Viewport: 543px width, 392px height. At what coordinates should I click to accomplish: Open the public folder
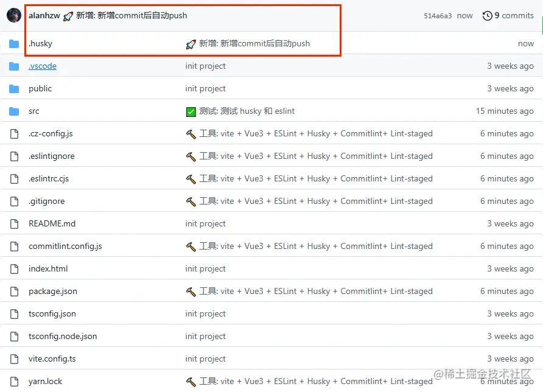tap(40, 88)
